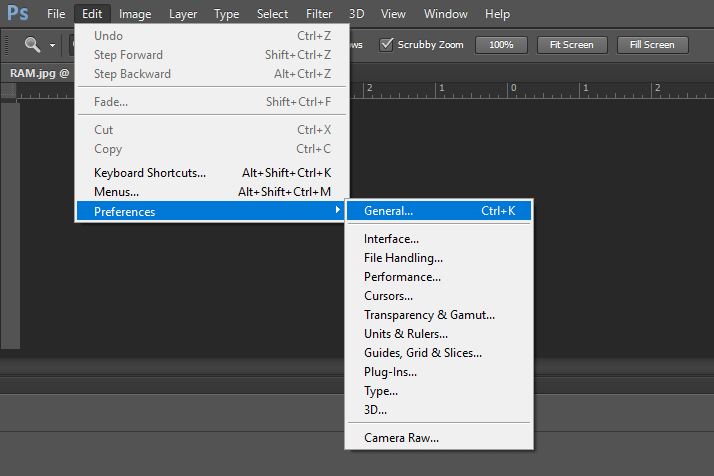Choose Copy in the Edit menu

tap(212, 149)
